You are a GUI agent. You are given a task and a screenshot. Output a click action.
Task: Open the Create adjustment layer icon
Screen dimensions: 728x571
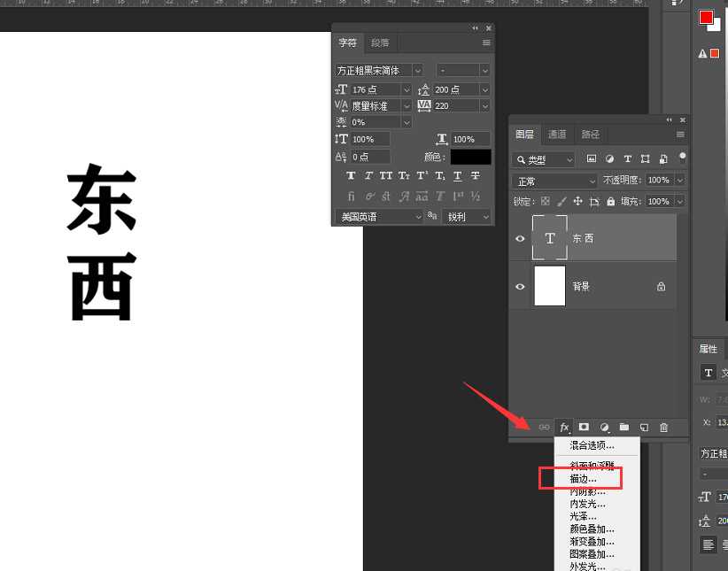tap(604, 428)
